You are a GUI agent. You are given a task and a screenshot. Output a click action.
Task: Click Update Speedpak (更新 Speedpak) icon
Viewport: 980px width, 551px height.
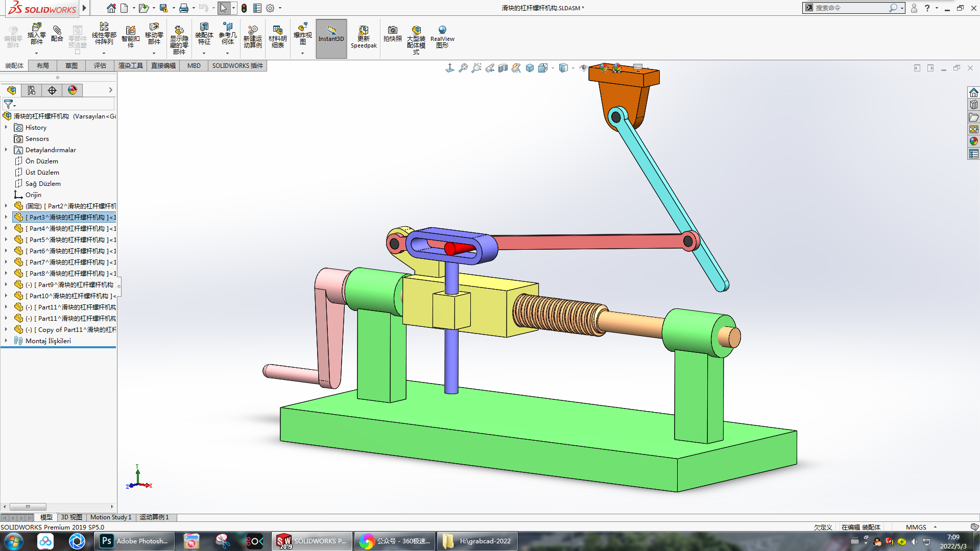point(364,37)
